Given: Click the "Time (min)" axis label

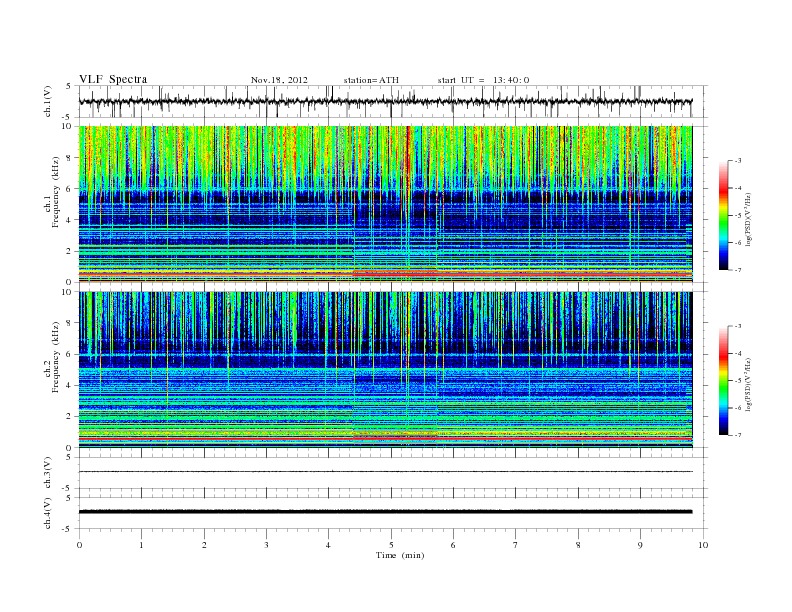Looking at the screenshot, I should click(400, 555).
